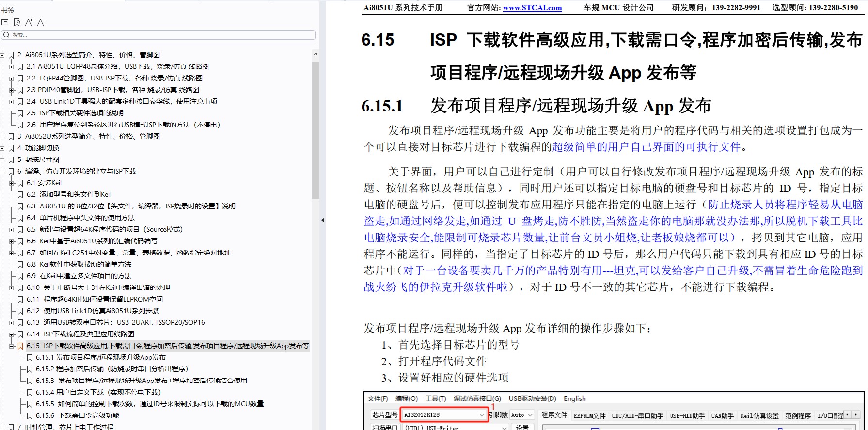Expand the 2.4 USB Link1D工具 node
The width and height of the screenshot is (868, 430).
(12, 102)
